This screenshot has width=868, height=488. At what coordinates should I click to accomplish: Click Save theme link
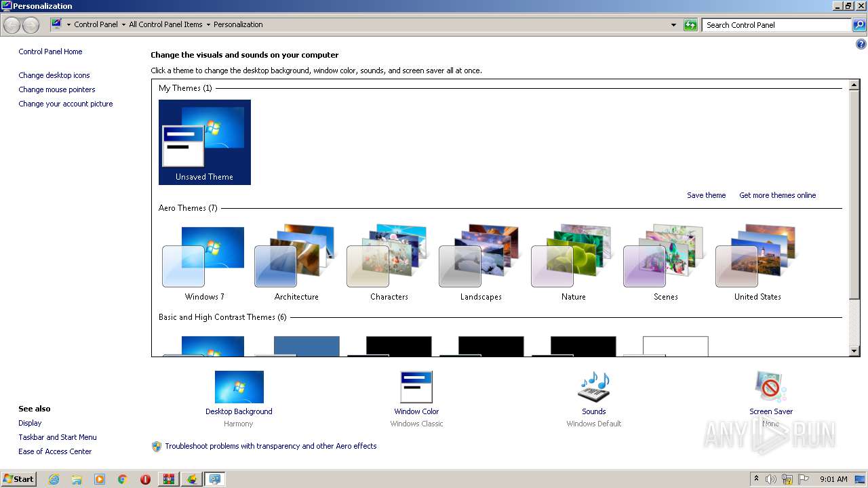706,195
